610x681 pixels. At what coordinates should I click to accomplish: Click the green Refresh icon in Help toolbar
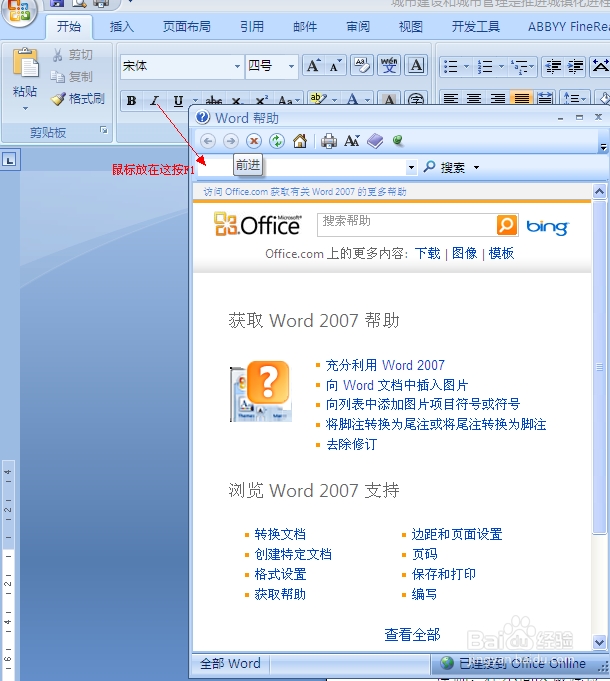coord(277,141)
